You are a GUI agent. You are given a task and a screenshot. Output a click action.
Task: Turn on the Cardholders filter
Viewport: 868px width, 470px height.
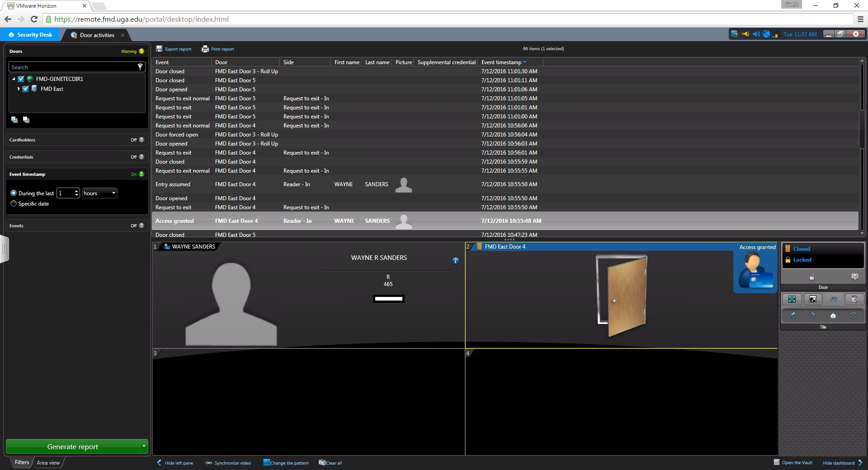point(141,140)
